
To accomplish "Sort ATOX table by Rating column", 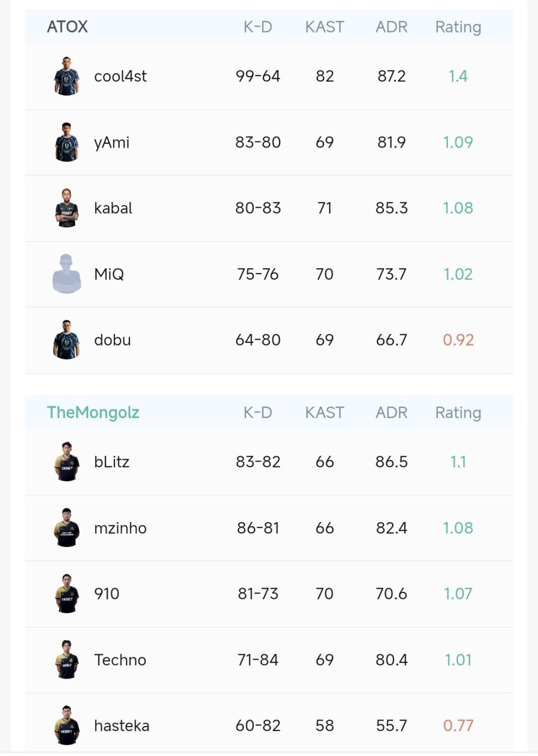I will pyautogui.click(x=458, y=27).
